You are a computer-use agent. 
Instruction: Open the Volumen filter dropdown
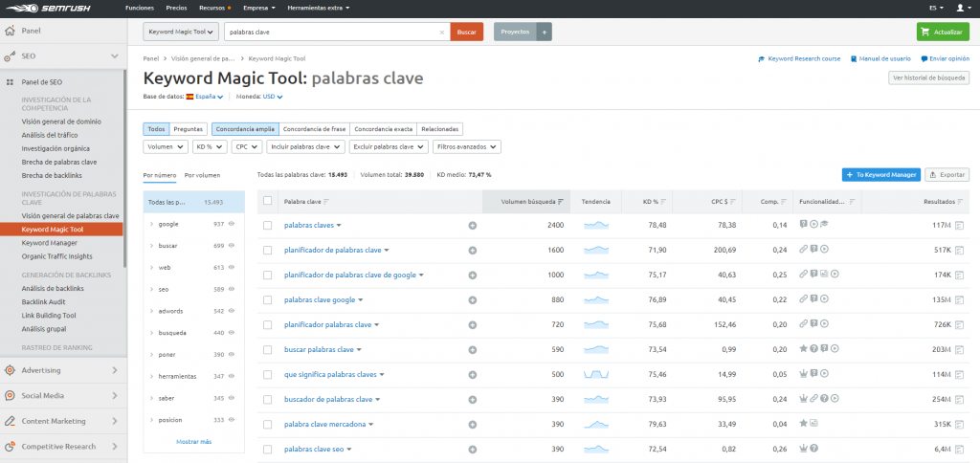tap(165, 146)
